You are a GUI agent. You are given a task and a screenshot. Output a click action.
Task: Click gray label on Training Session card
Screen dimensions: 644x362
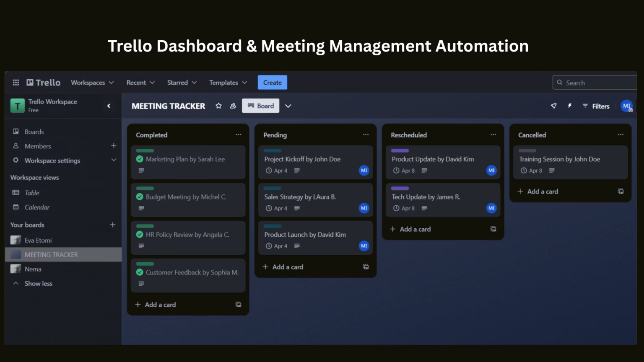click(x=527, y=150)
